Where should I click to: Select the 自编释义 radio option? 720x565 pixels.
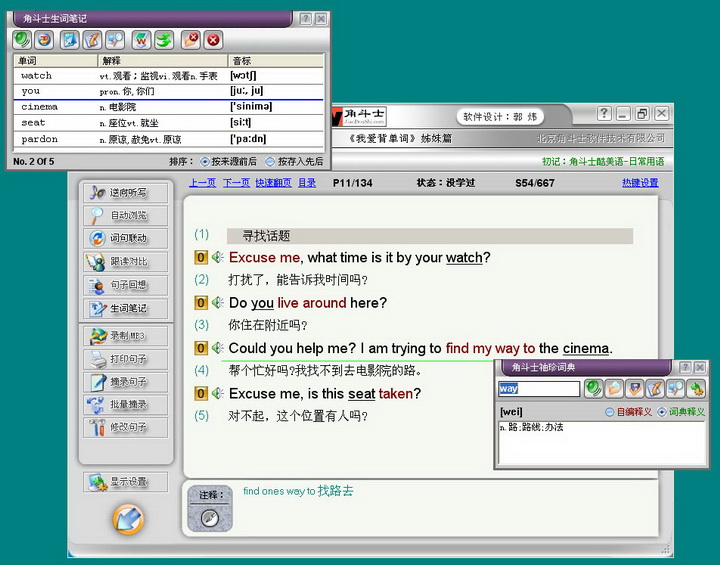point(609,412)
